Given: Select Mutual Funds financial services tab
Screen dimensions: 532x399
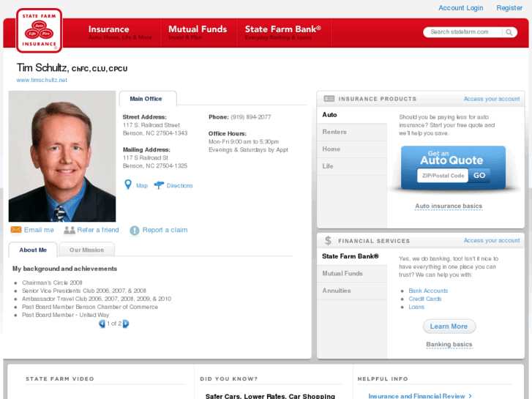Looking at the screenshot, I should (x=352, y=274).
